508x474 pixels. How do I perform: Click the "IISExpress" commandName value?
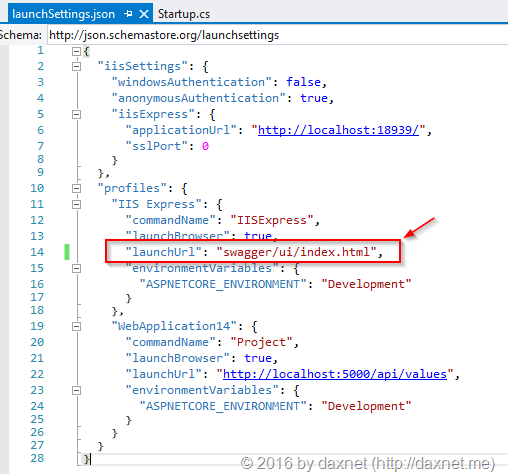(x=272, y=220)
